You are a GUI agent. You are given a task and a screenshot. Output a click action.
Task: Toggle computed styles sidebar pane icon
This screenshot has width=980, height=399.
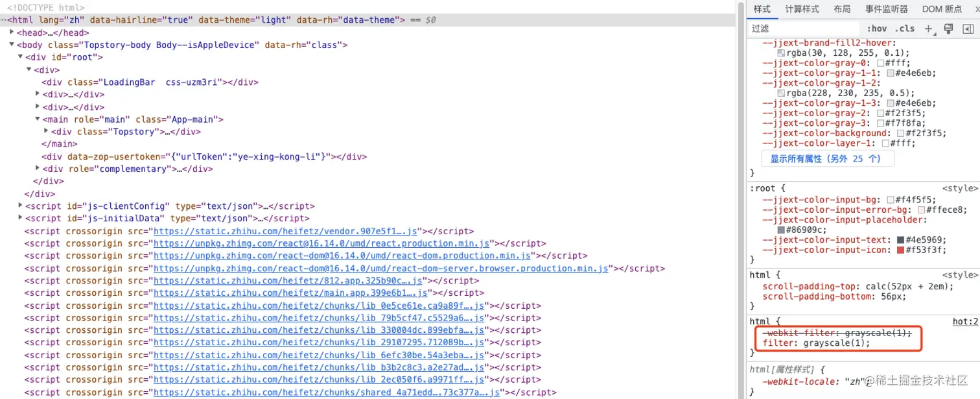968,29
